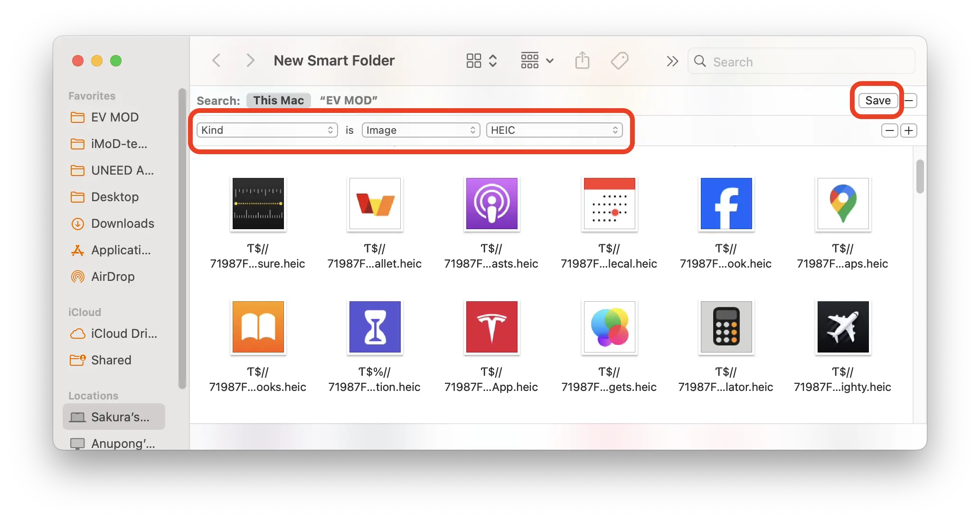Go back with the left chevron
980x520 pixels.
[x=217, y=61]
